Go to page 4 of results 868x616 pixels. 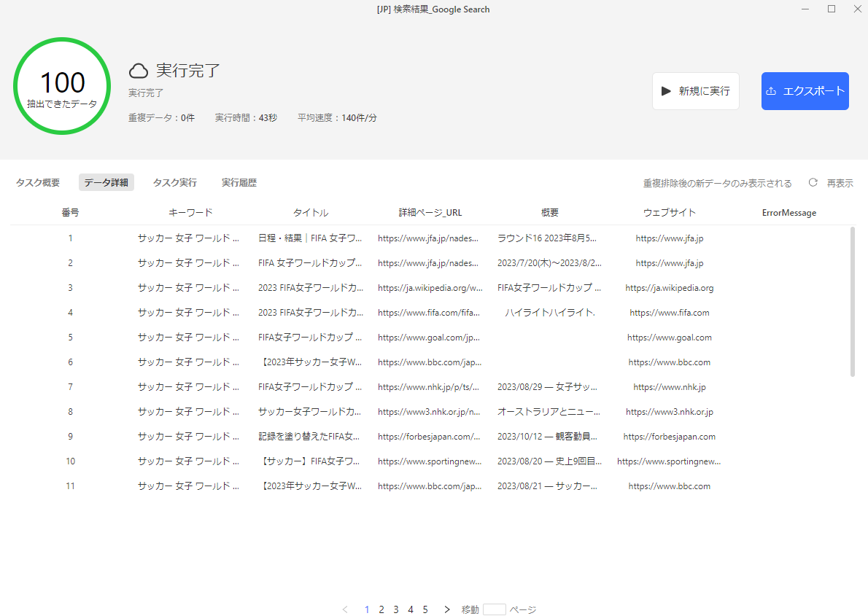(411, 609)
